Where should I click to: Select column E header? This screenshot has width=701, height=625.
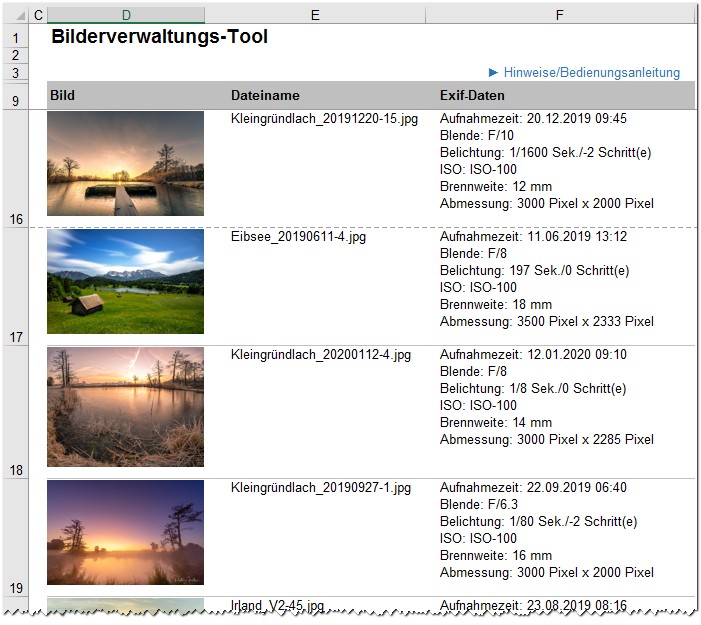point(315,15)
